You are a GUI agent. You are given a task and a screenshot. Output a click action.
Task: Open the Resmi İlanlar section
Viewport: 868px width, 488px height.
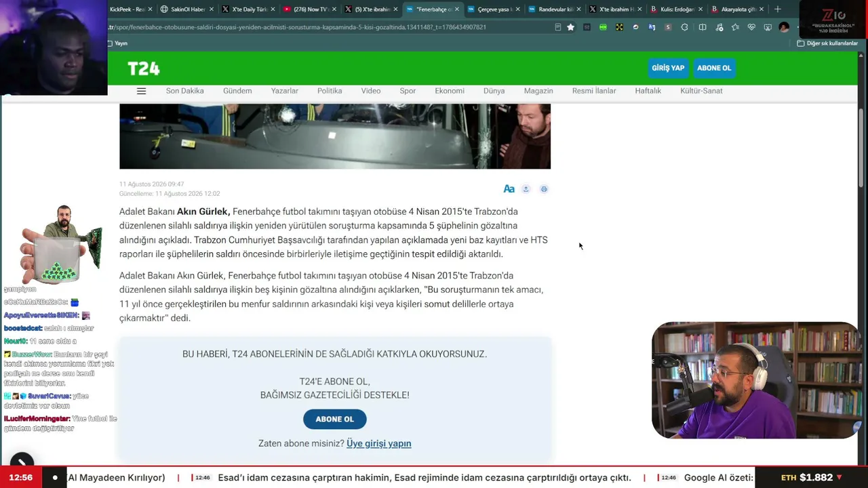(x=594, y=91)
